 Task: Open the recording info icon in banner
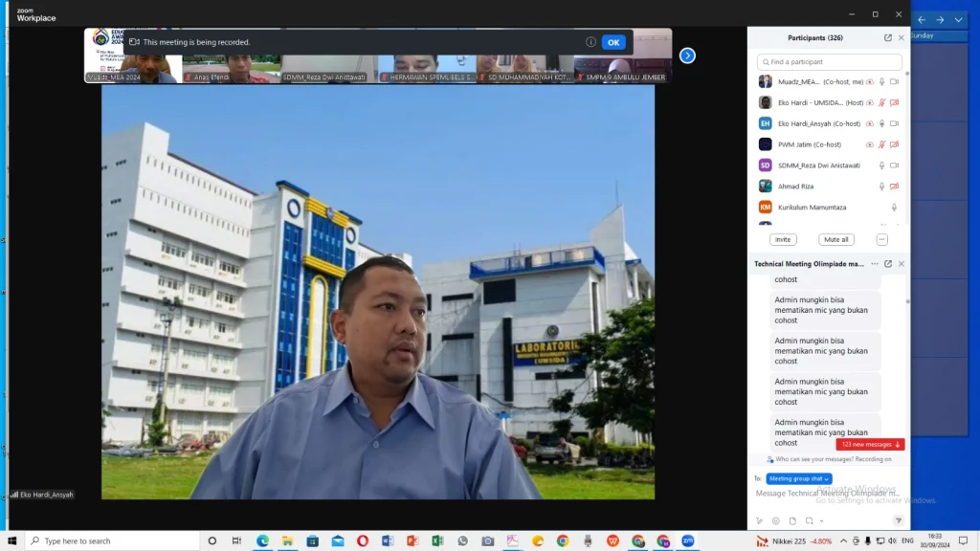click(x=590, y=42)
